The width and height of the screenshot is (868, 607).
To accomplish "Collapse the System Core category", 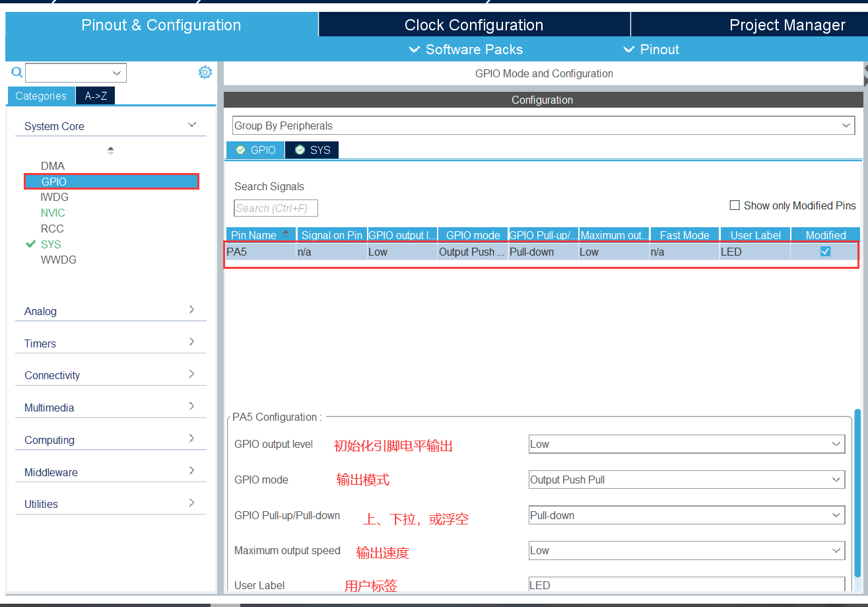I will click(x=111, y=126).
